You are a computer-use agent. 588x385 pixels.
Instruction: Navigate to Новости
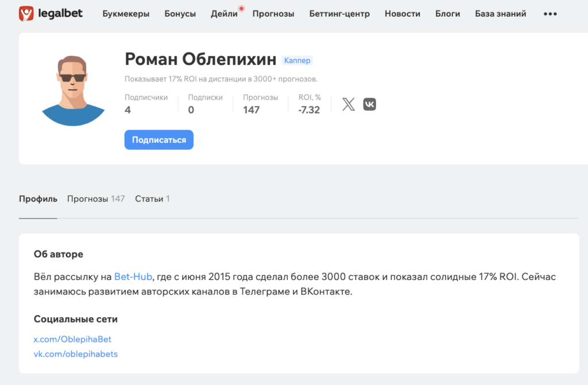click(403, 14)
